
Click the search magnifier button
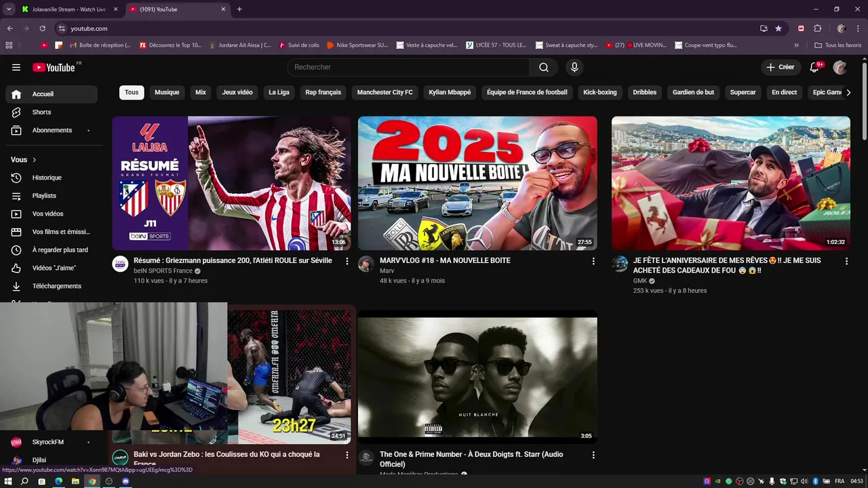[x=544, y=67]
